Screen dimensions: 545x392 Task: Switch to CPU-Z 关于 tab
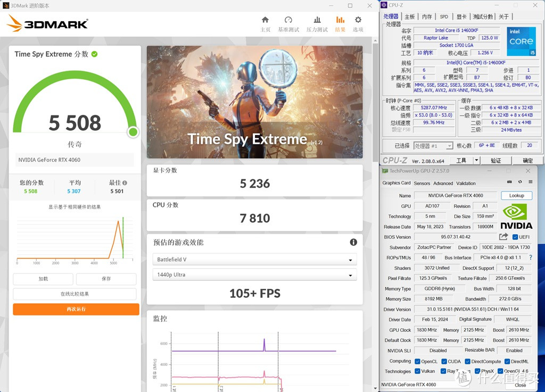pyautogui.click(x=503, y=16)
